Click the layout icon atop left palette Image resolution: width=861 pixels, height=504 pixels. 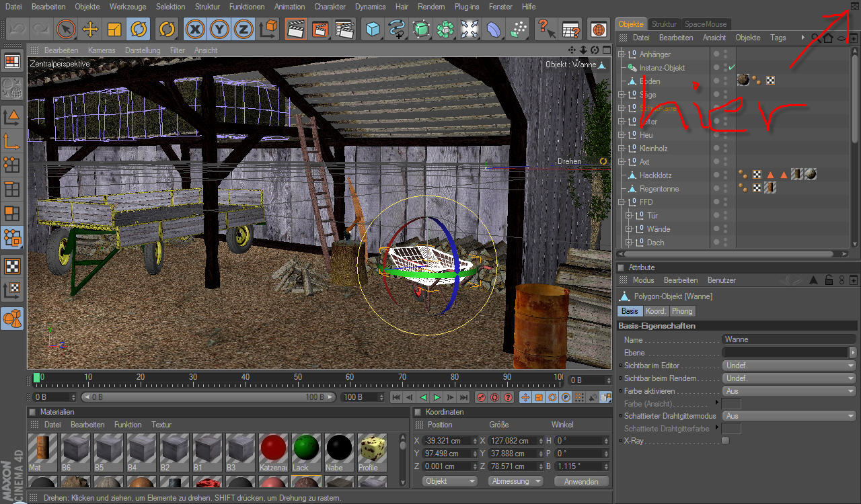pyautogui.click(x=12, y=61)
